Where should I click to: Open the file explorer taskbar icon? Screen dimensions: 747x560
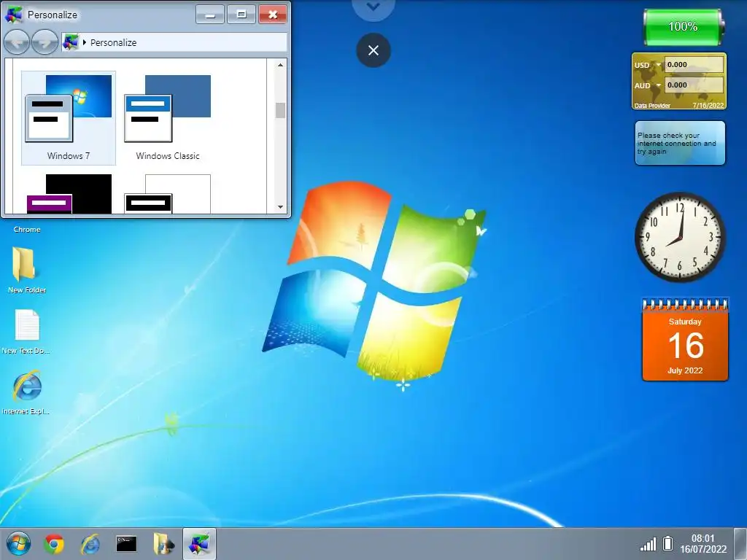point(163,543)
